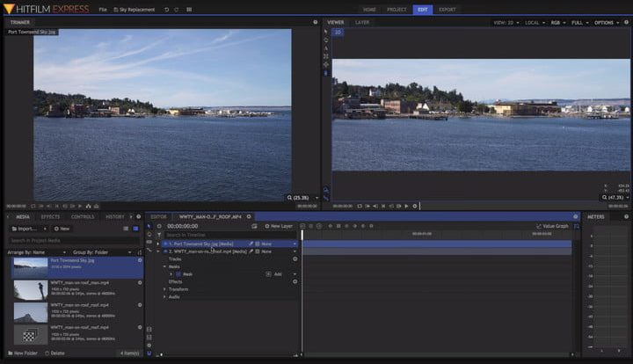Toggle visibility of the Mask item

tap(178, 274)
